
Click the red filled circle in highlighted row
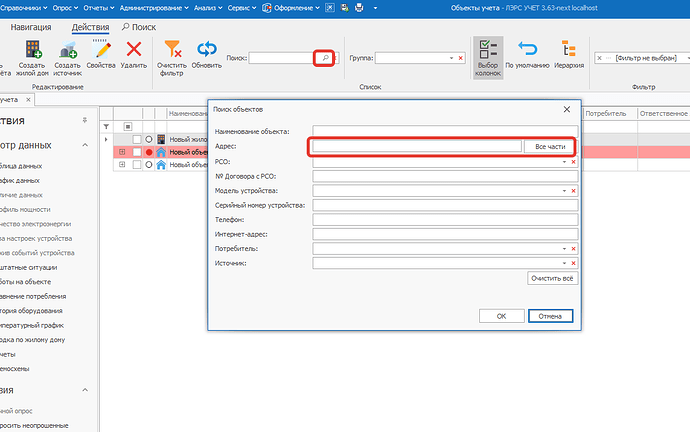[149, 152]
